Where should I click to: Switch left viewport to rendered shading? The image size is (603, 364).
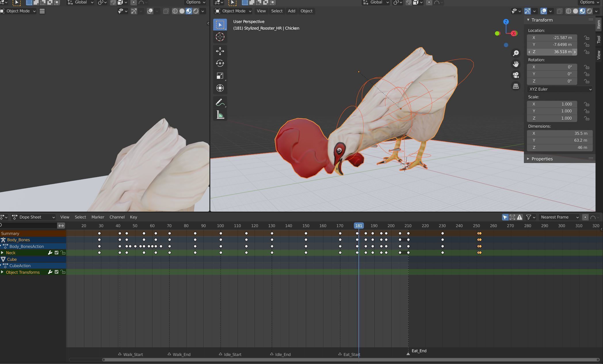[196, 11]
